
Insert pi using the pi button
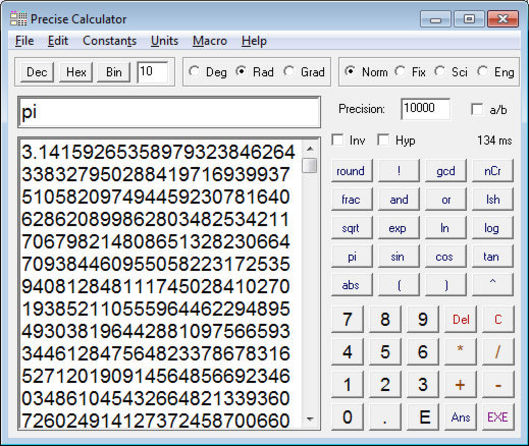(352, 257)
